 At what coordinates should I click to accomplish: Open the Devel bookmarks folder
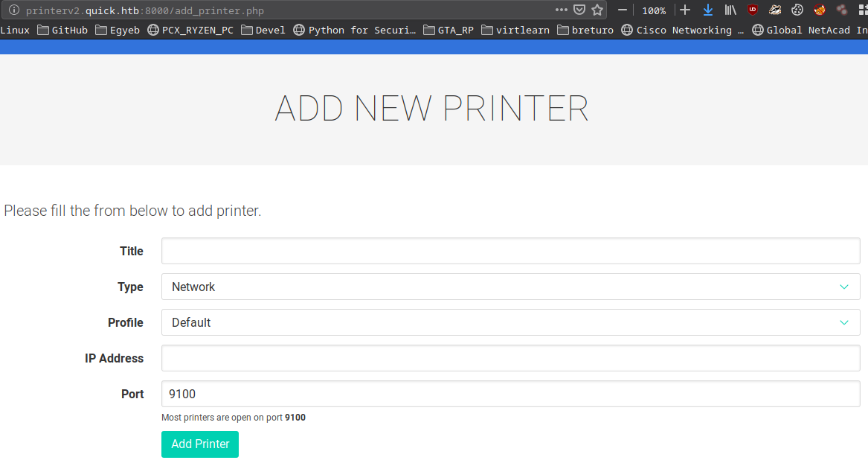tap(263, 31)
